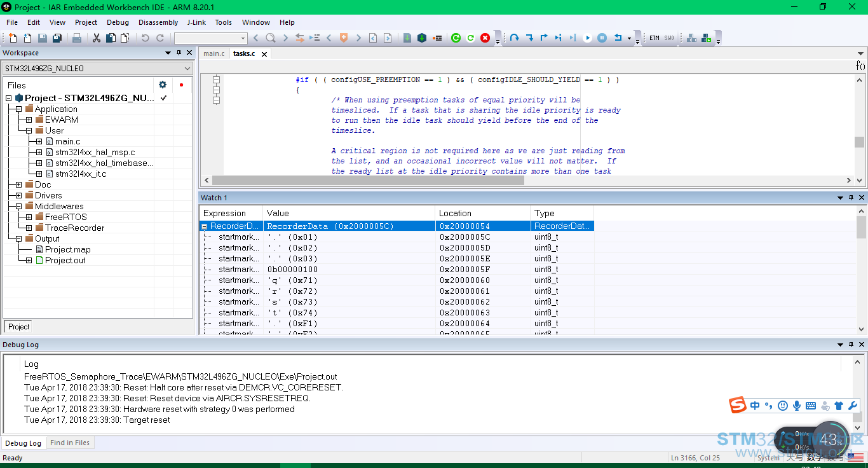Open ETM trace settings in toolbar
This screenshot has width=868, height=468.
[x=654, y=38]
